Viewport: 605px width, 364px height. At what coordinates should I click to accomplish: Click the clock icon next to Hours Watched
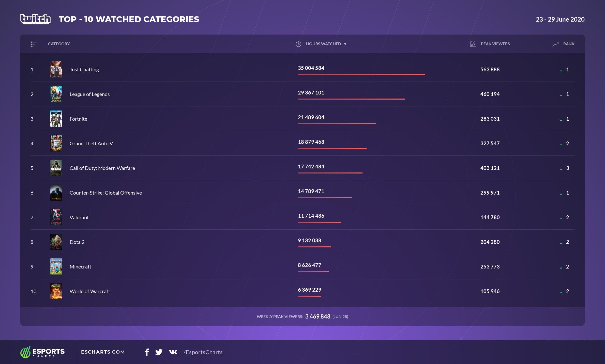pos(298,44)
